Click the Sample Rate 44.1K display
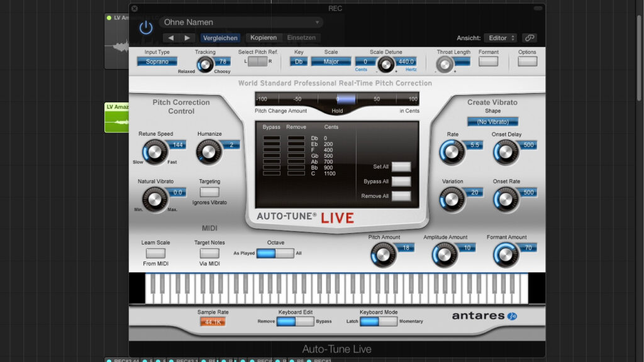 (x=213, y=322)
